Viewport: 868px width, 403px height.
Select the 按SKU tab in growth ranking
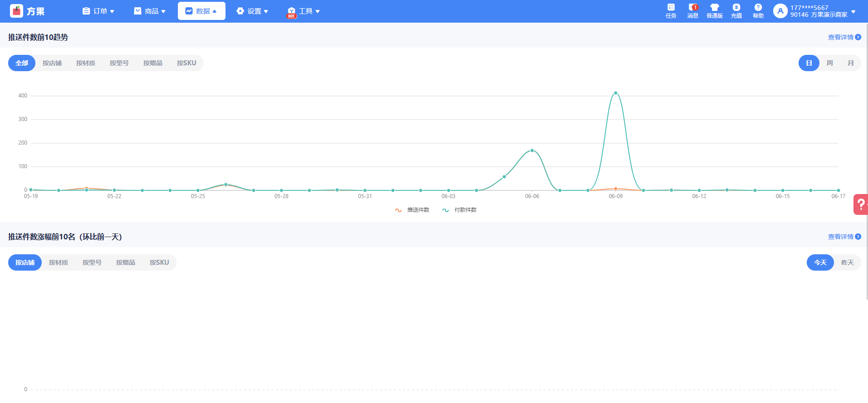(159, 262)
